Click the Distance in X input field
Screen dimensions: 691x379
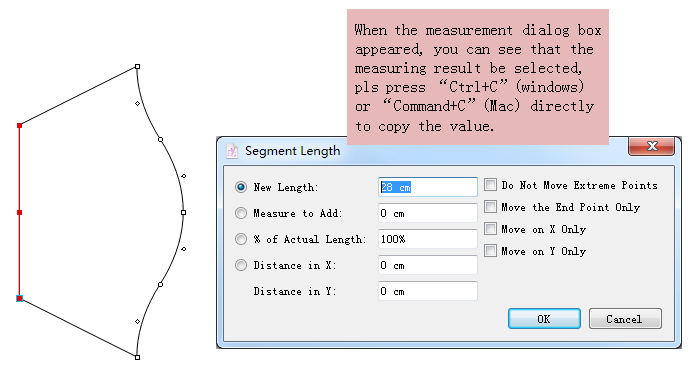(x=427, y=265)
